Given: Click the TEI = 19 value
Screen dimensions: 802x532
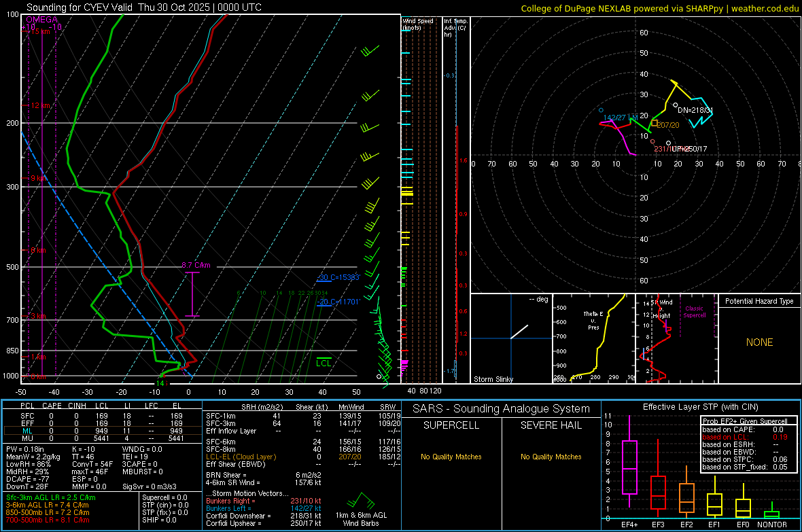Looking at the screenshot, I should click(x=135, y=457).
